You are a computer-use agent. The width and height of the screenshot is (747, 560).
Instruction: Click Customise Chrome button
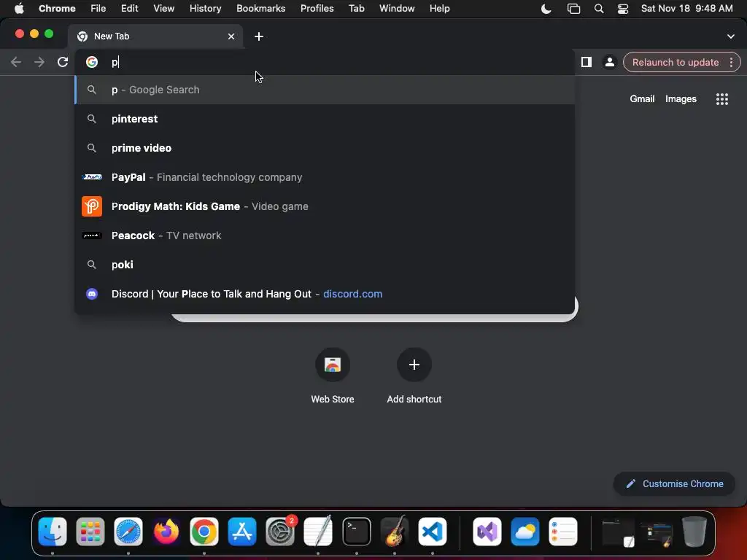tap(674, 484)
